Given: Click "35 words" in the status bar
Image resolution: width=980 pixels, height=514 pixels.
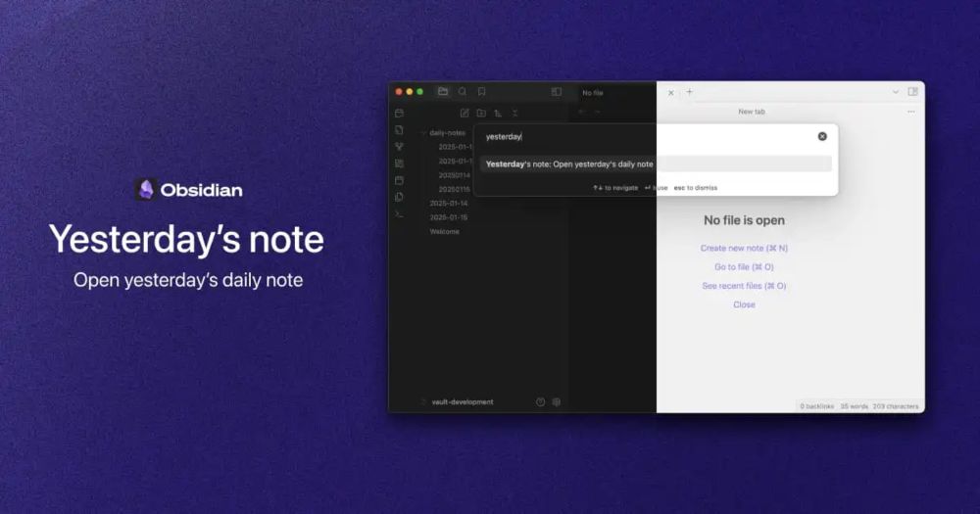Looking at the screenshot, I should coord(854,406).
